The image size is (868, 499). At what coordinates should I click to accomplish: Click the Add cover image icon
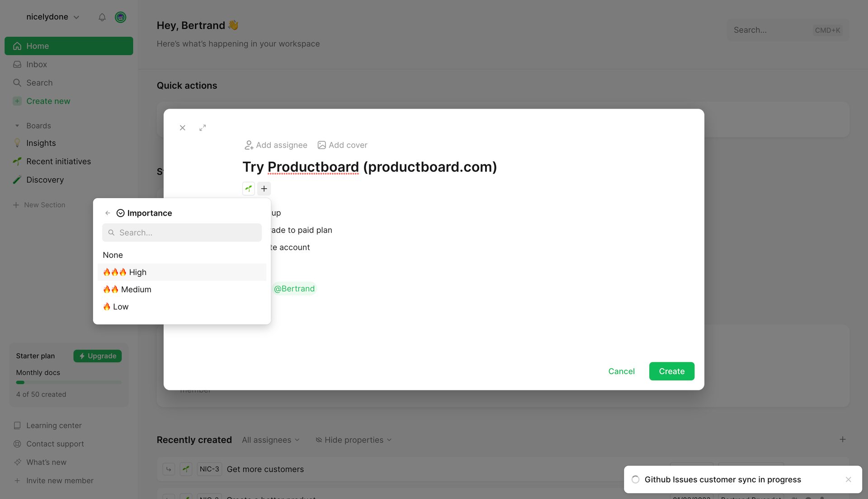click(x=322, y=145)
